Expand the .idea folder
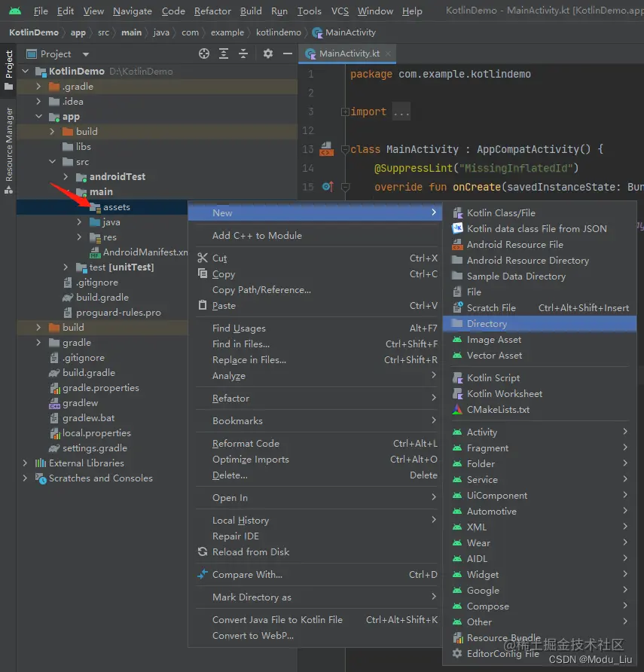Image resolution: width=644 pixels, height=672 pixels. click(38, 101)
